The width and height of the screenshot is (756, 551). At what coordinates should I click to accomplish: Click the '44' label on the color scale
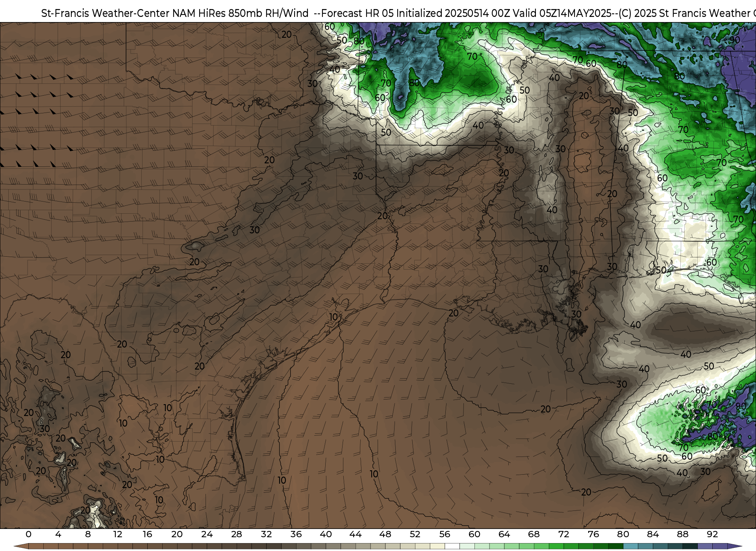(x=356, y=534)
